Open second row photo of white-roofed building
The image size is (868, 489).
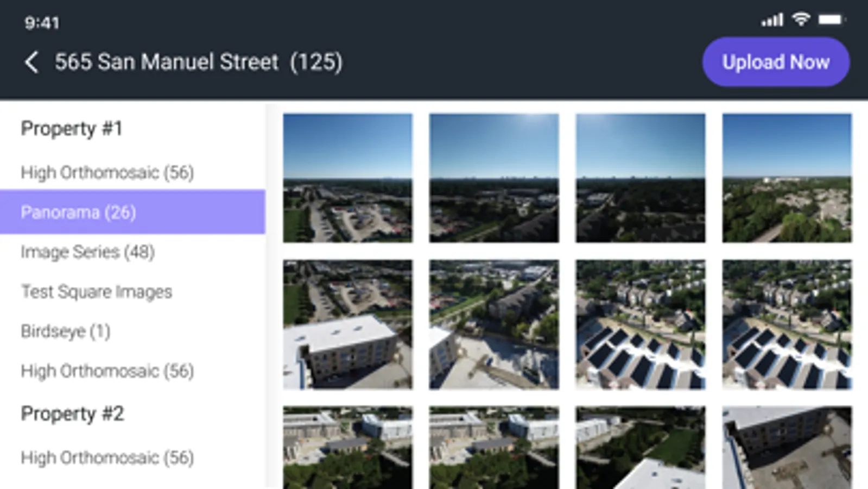pos(347,324)
